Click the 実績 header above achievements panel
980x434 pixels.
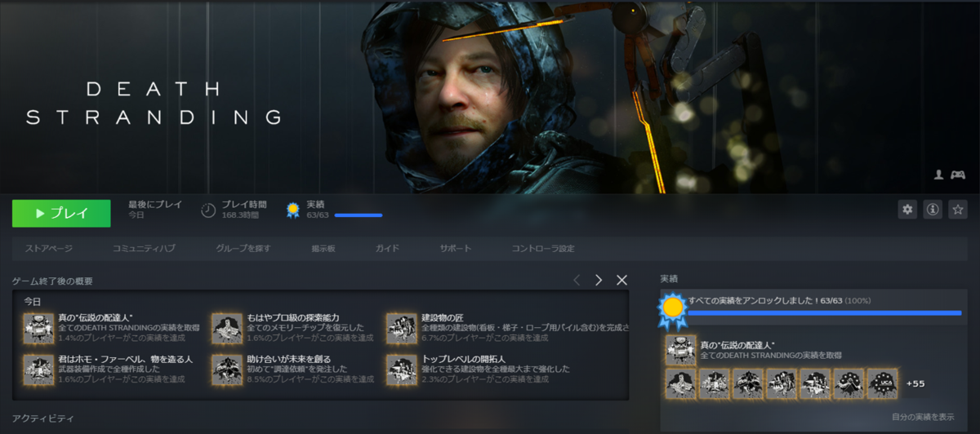click(668, 279)
